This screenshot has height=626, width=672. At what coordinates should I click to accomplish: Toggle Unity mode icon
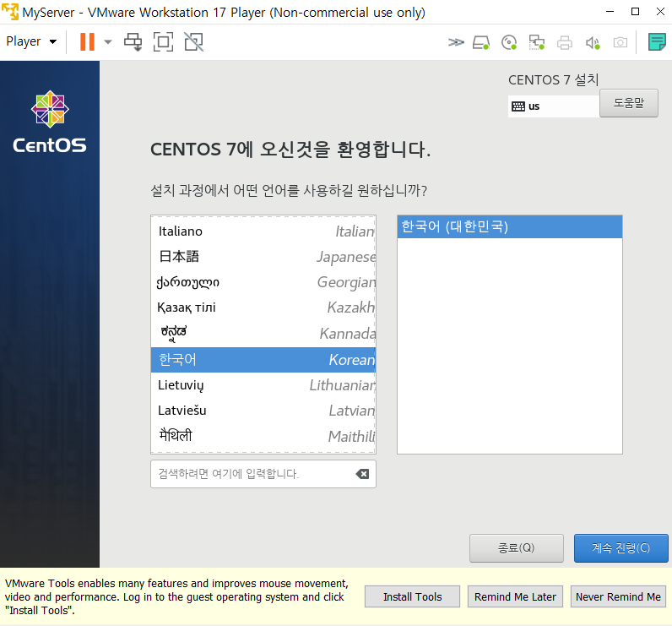(193, 42)
